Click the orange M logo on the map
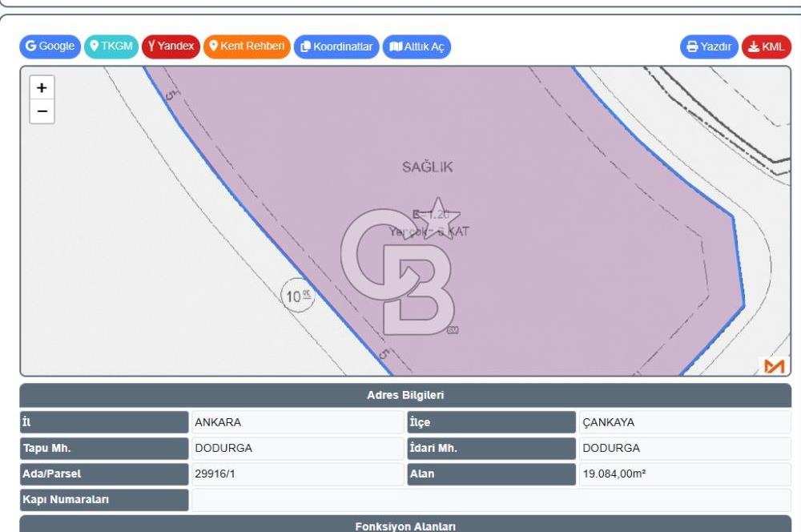The image size is (801, 532). pos(774,366)
